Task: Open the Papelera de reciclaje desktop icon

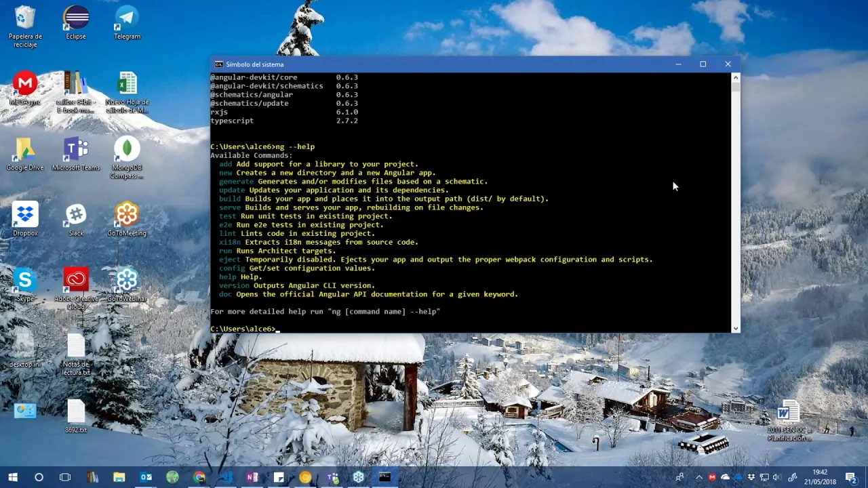Action: [25, 27]
